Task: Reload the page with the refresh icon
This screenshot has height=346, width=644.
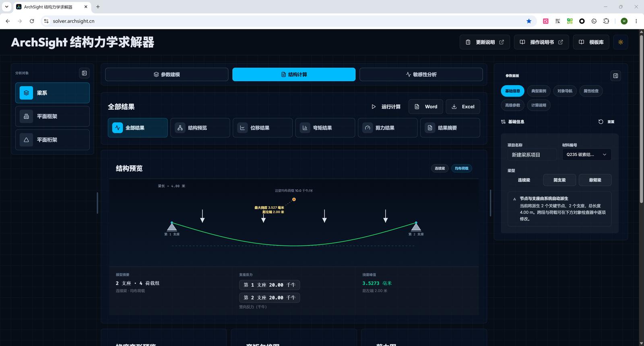Action: (x=32, y=21)
